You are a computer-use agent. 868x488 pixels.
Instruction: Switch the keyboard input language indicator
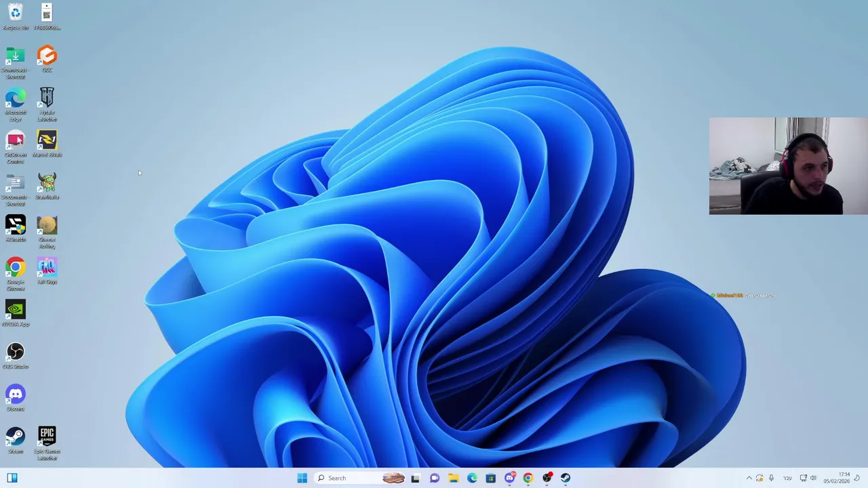pos(787,478)
